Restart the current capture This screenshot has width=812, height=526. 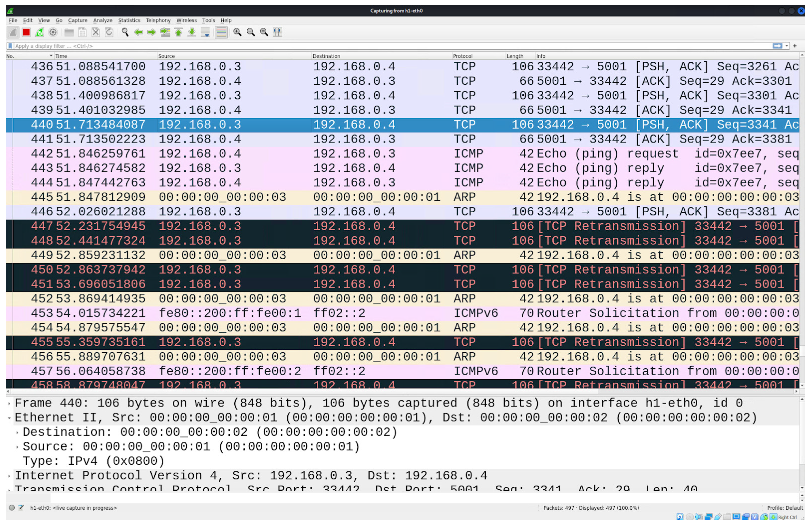coord(39,32)
